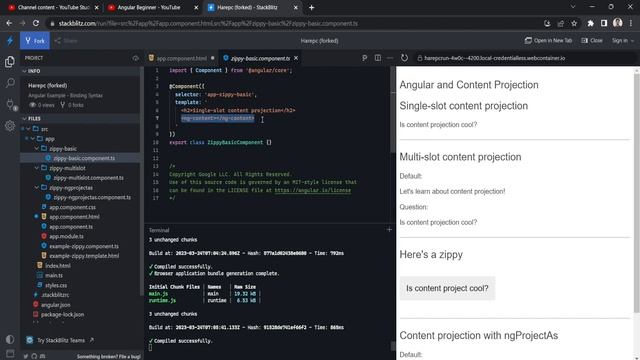Screen dimensions: 640x360
Task: Switch to app.component.html editor tab
Action: click(182, 58)
